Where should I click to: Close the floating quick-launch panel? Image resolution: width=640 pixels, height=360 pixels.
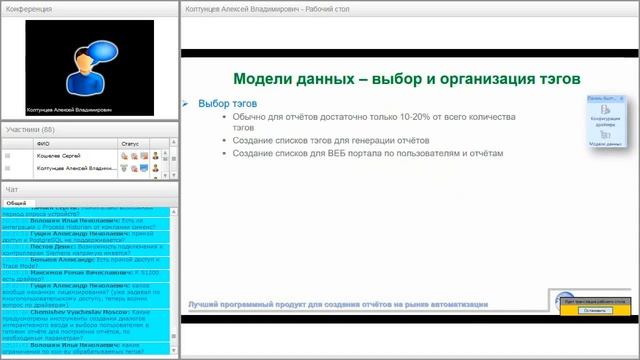point(622,98)
